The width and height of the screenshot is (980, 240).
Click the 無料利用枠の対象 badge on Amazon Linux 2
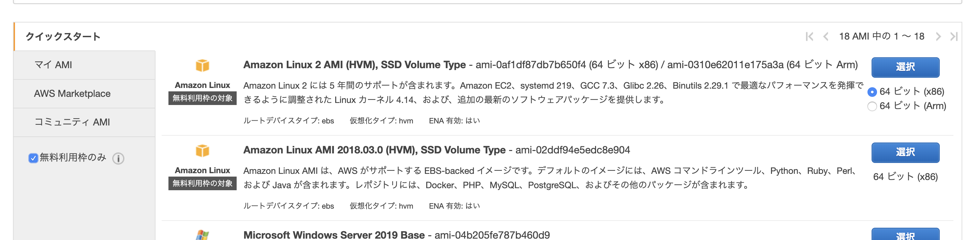coord(203,97)
